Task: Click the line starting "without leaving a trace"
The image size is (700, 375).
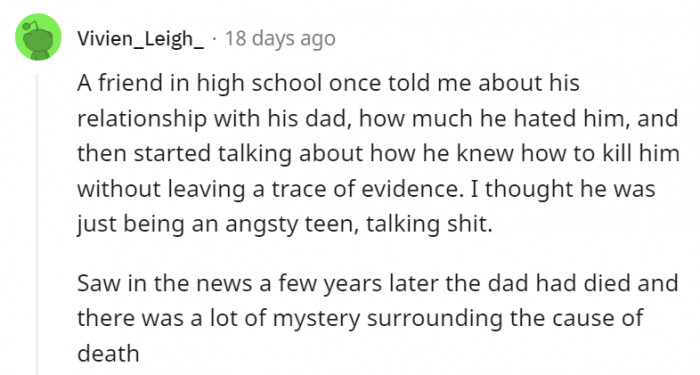Action: (366, 189)
